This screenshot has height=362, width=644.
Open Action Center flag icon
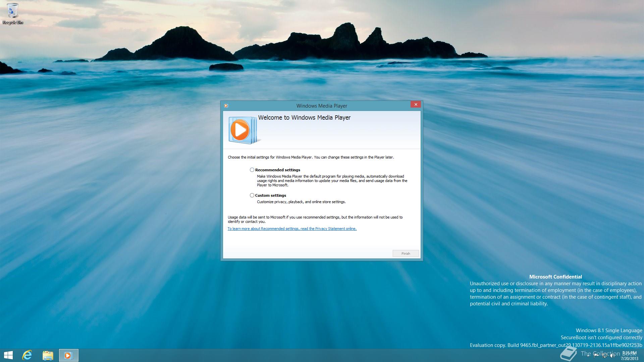596,355
